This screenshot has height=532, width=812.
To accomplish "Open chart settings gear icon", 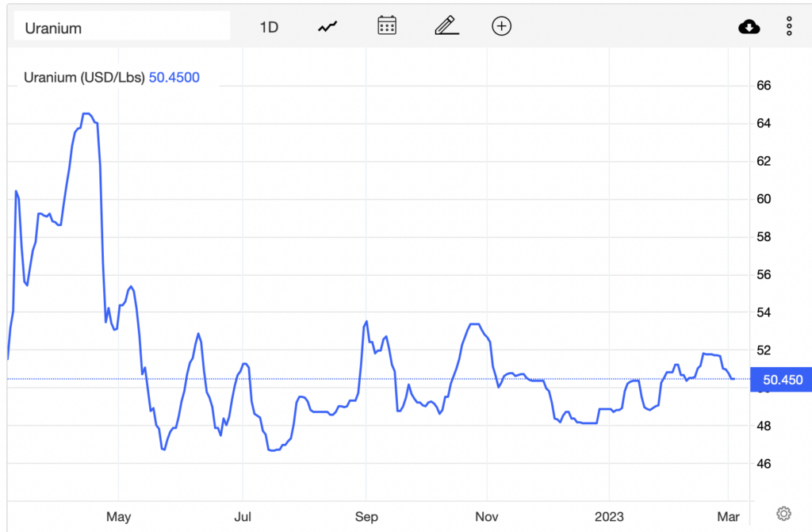I will pyautogui.click(x=783, y=513).
